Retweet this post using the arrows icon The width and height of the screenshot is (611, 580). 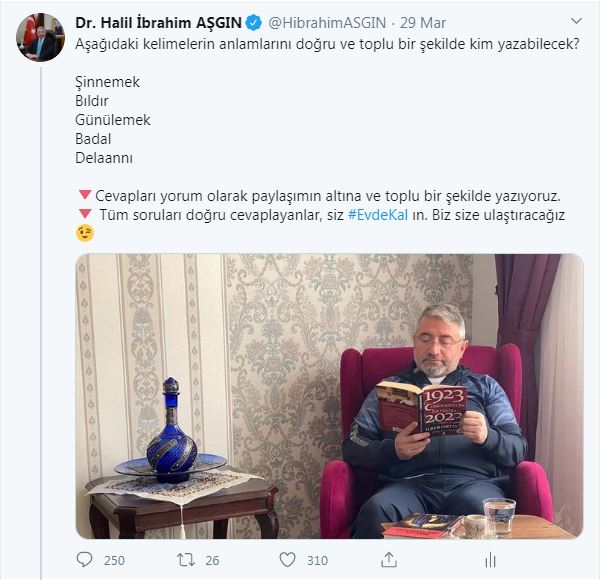pos(186,560)
